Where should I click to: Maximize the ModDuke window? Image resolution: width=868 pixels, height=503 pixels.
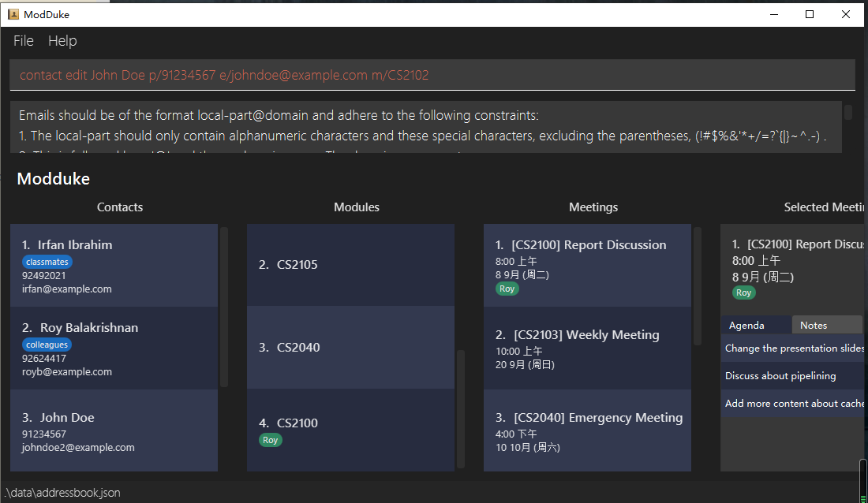pos(810,14)
